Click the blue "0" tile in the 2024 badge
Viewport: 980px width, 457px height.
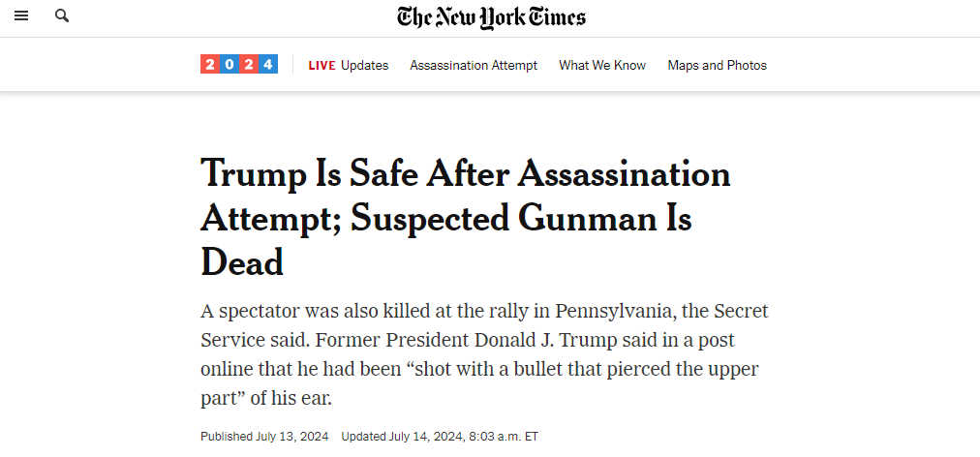pyautogui.click(x=230, y=65)
